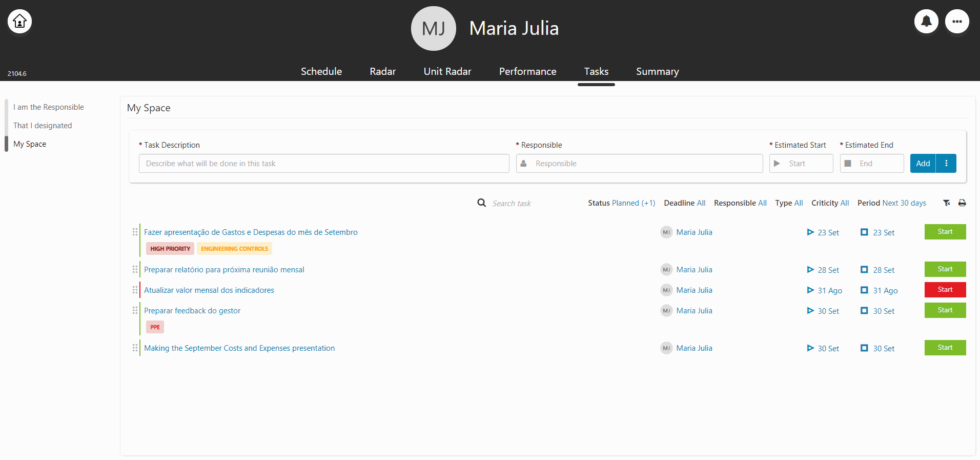This screenshot has width=980, height=460.
Task: Open the Responsible All filter
Action: pyautogui.click(x=740, y=203)
